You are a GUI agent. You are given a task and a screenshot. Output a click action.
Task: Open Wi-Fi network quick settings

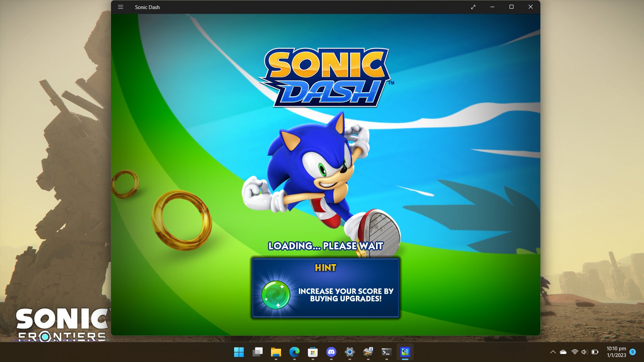click(575, 352)
